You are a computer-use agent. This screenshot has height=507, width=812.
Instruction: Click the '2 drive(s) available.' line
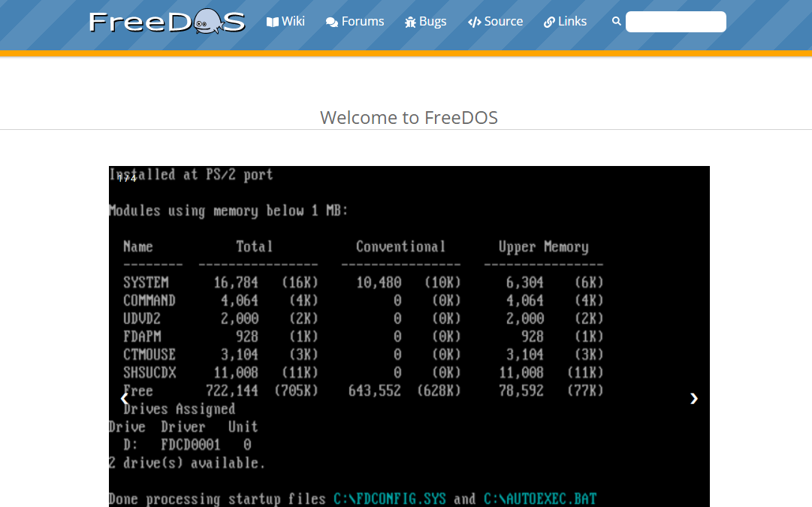pos(187,463)
